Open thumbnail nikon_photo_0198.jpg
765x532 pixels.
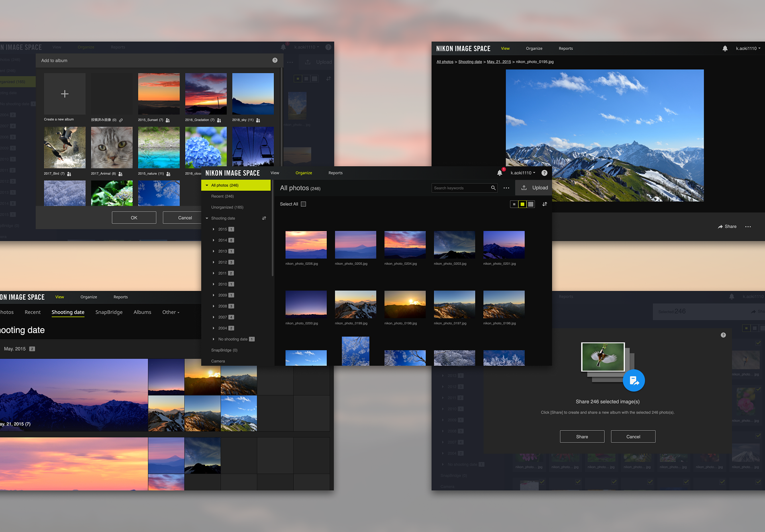[405, 305]
